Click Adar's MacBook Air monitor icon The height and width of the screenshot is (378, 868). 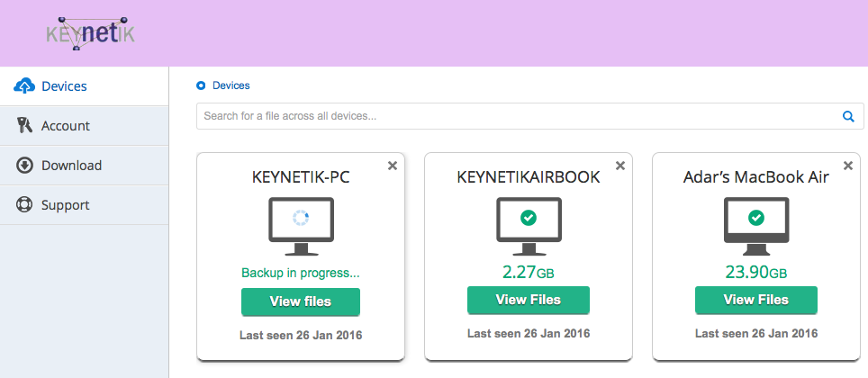coord(756,226)
